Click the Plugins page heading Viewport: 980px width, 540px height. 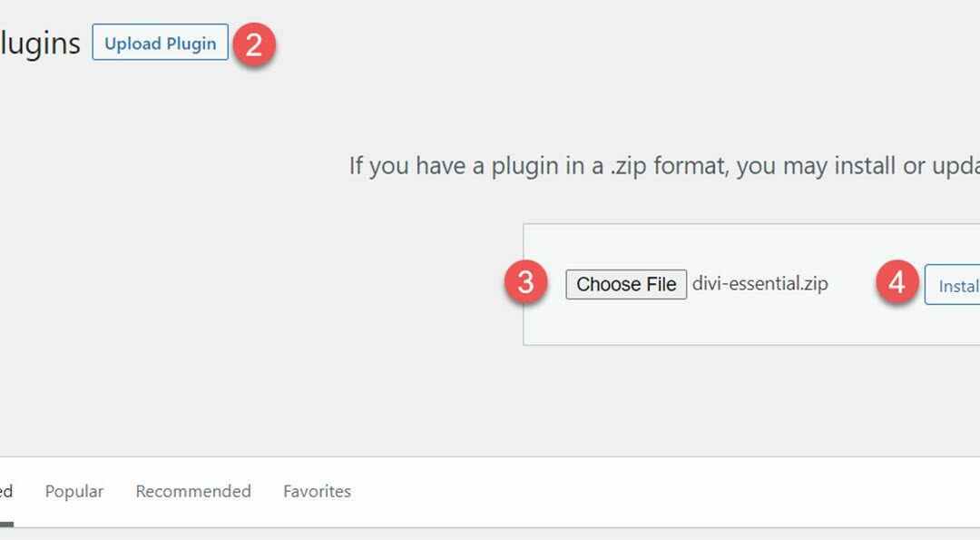coord(40,44)
